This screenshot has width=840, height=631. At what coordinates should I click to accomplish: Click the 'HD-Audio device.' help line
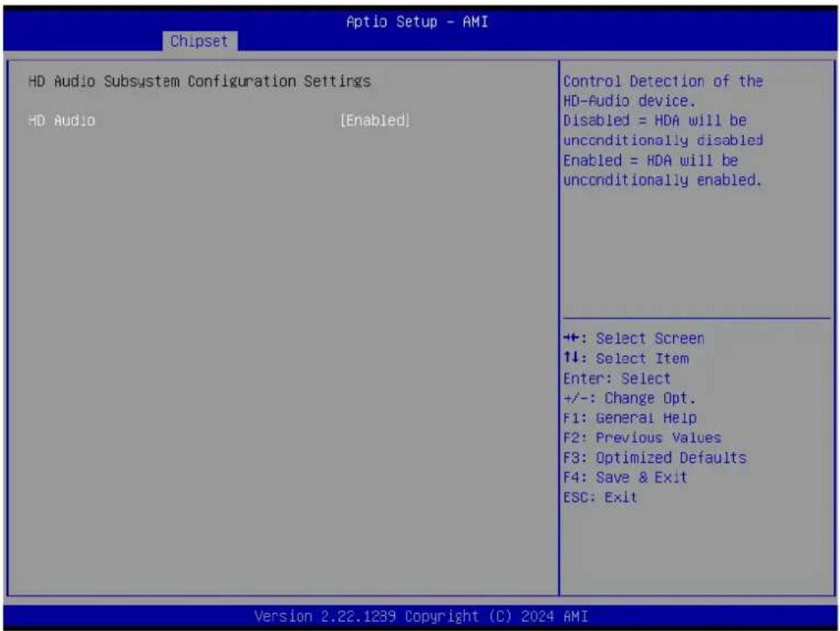pyautogui.click(x=629, y=100)
